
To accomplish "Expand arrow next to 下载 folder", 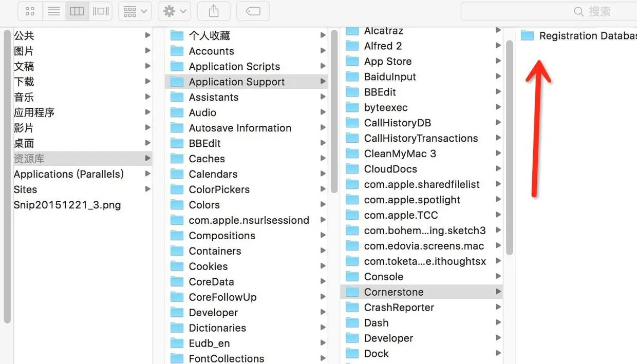I will point(147,82).
